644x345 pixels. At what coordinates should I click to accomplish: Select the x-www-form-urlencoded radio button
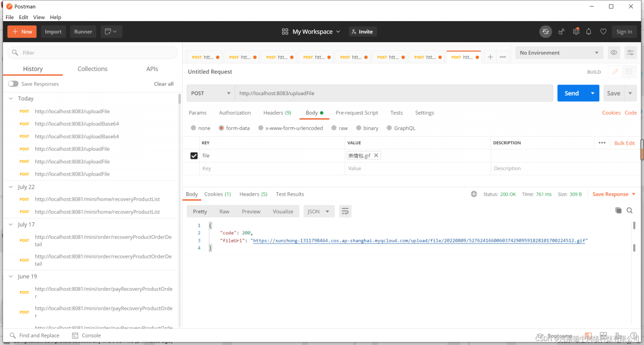261,128
